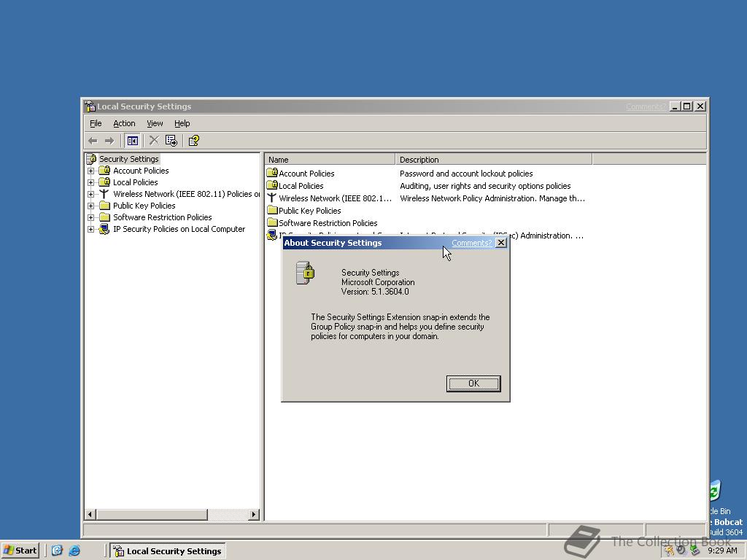747x560 pixels.
Task: Close the About Security Settings dialog
Action: click(501, 243)
